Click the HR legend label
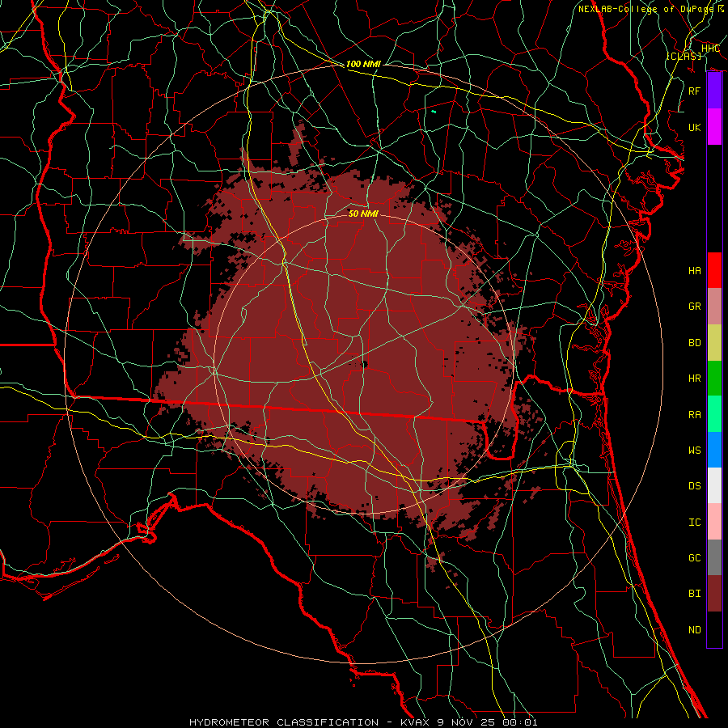The height and width of the screenshot is (728, 728). click(x=695, y=379)
